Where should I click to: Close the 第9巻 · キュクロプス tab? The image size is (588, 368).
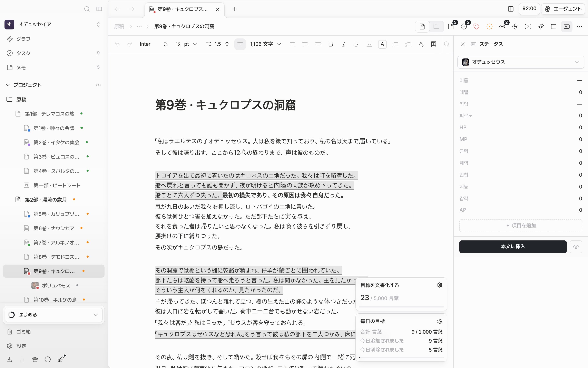217,9
